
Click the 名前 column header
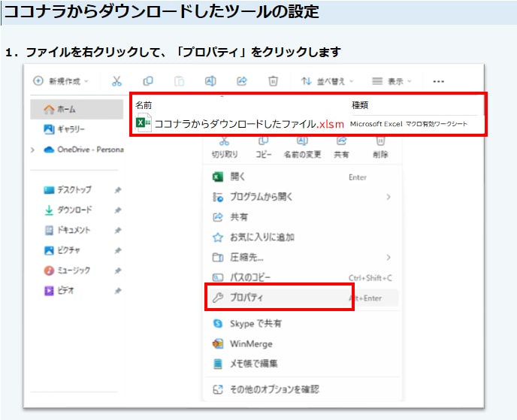(144, 105)
